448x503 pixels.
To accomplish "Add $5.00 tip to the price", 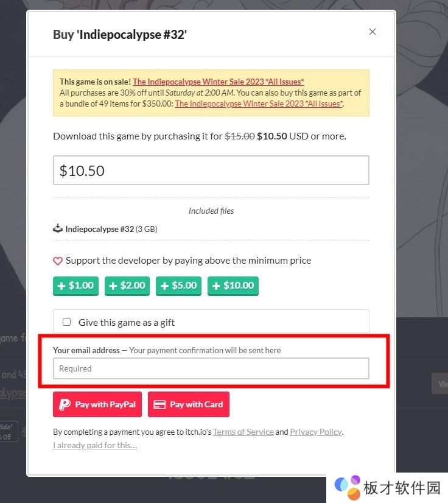I will click(178, 286).
